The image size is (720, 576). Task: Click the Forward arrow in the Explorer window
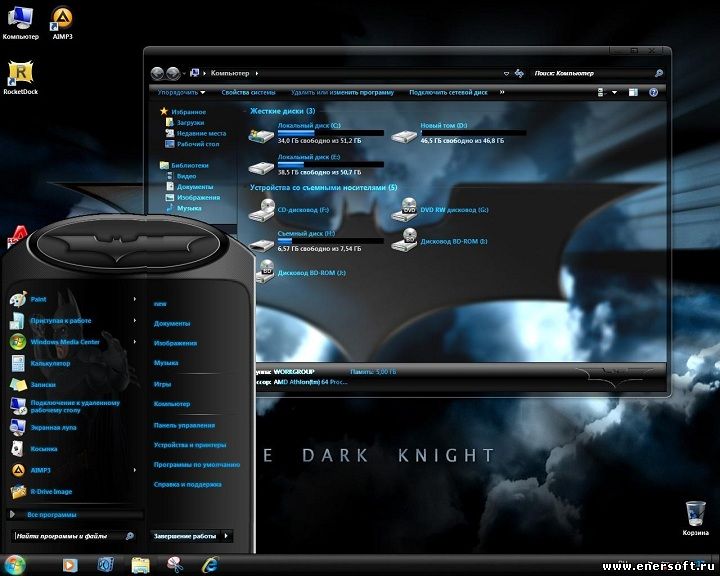173,73
